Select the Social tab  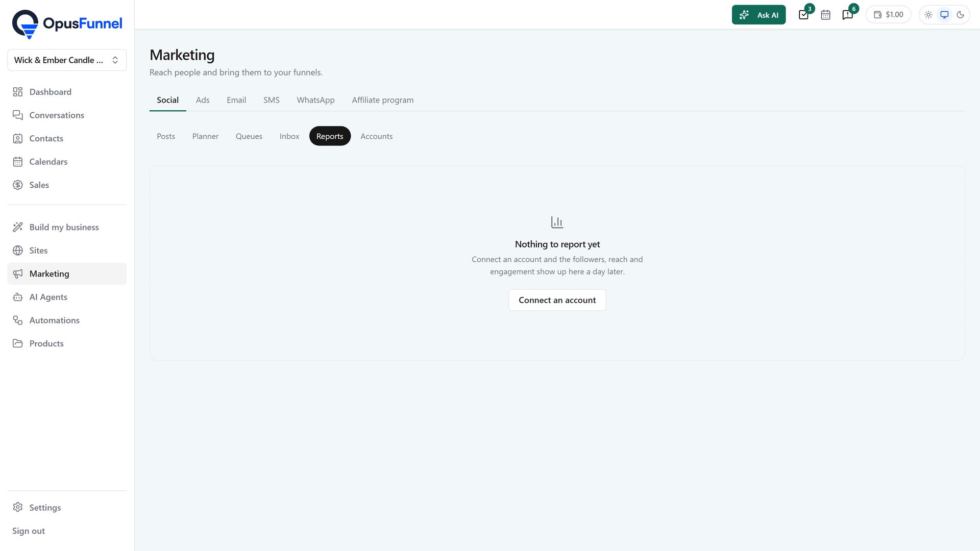167,100
